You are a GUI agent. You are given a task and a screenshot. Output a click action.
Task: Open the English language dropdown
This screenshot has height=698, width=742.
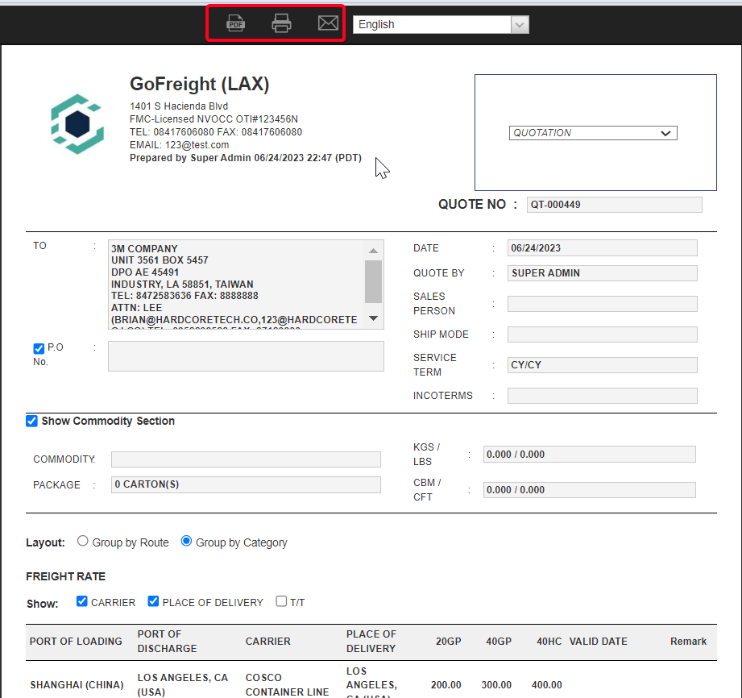point(440,24)
